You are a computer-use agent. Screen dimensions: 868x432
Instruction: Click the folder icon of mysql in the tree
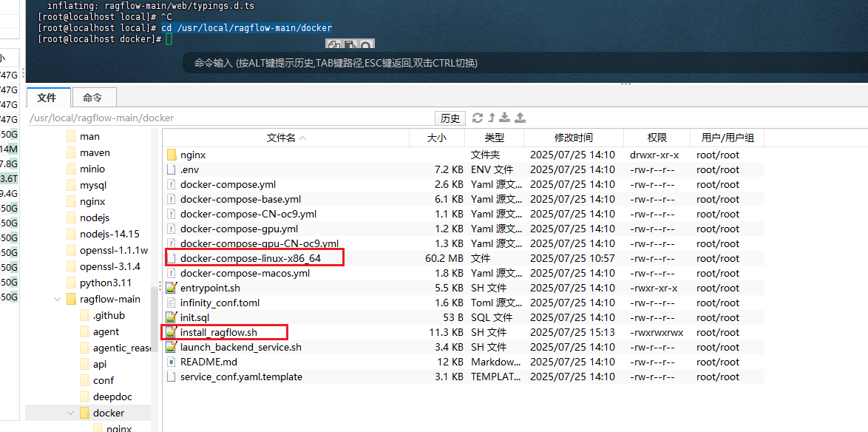[70, 185]
